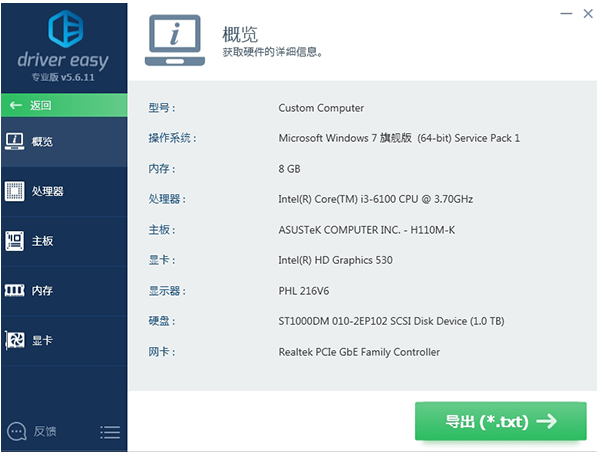Export hardware info with 导出 (*.txt) button
Image resolution: width=597 pixels, height=452 pixels.
click(501, 421)
